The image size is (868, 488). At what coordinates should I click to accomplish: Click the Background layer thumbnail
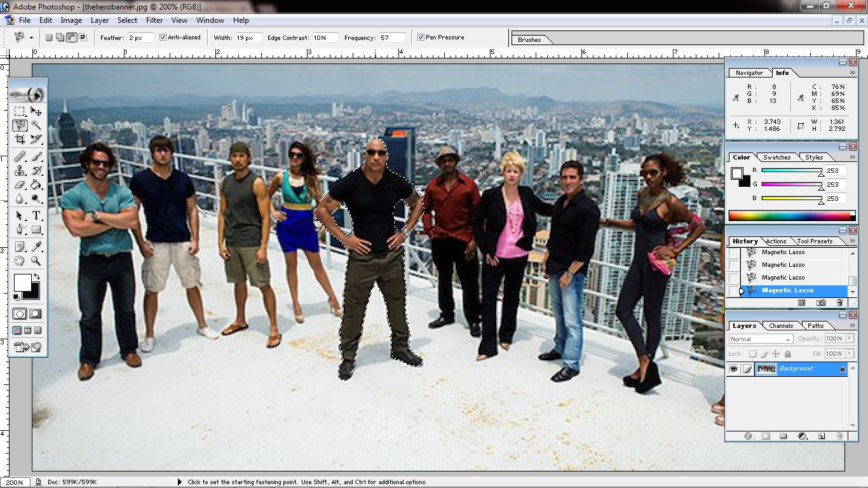point(766,369)
